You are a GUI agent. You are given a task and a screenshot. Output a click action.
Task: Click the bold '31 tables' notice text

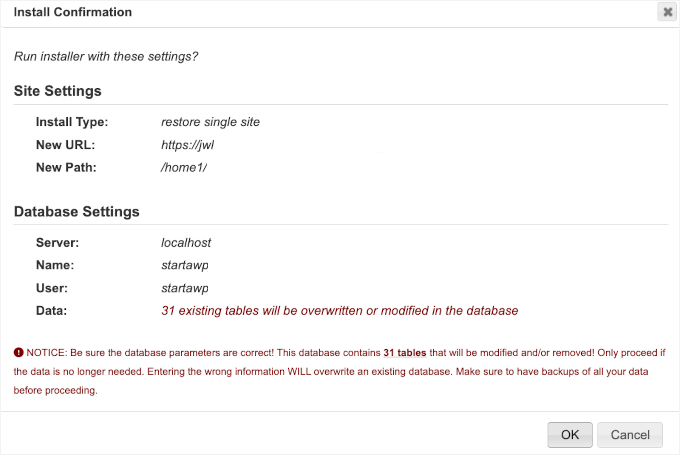[405, 353]
